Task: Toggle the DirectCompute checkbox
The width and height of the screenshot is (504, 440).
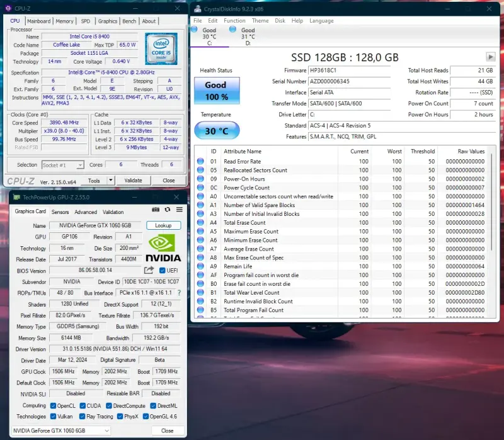Action: point(109,405)
